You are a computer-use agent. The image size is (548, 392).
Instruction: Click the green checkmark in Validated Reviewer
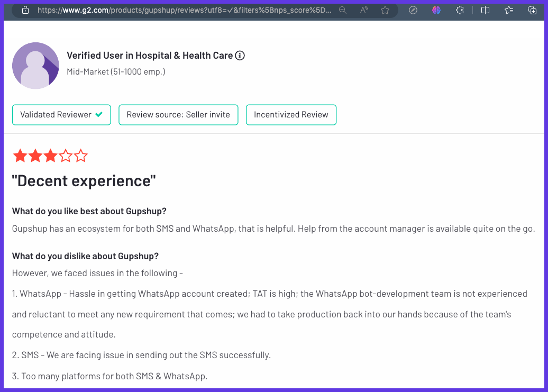click(99, 114)
